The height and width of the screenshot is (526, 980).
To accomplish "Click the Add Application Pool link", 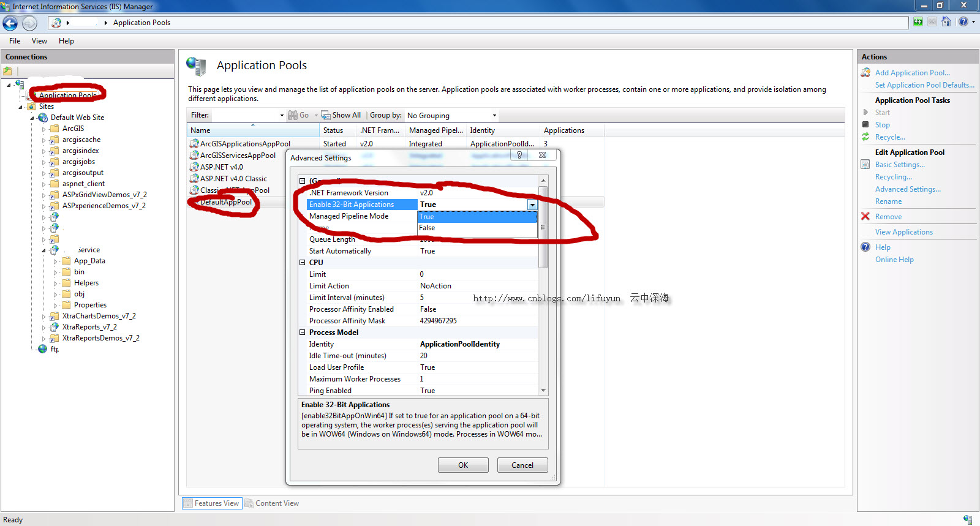I will 913,73.
